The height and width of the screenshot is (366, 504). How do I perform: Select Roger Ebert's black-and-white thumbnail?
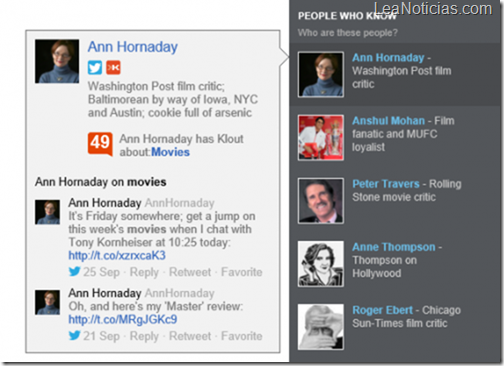321,327
